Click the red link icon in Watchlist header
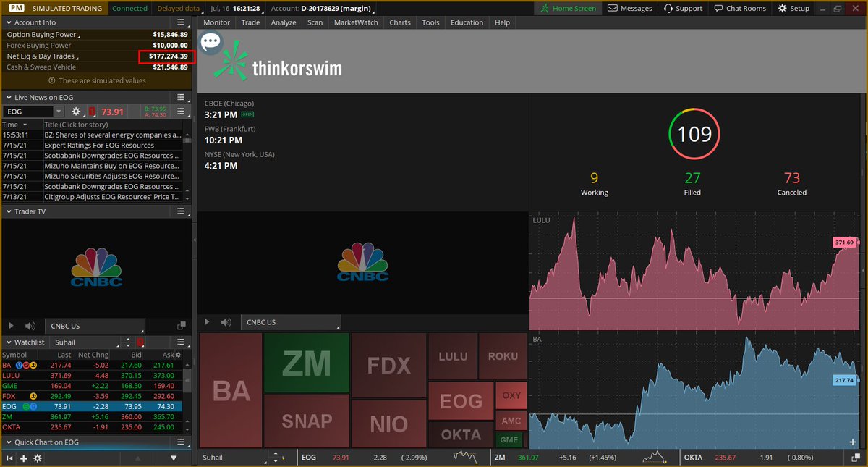This screenshot has width=868, height=467. pos(140,342)
